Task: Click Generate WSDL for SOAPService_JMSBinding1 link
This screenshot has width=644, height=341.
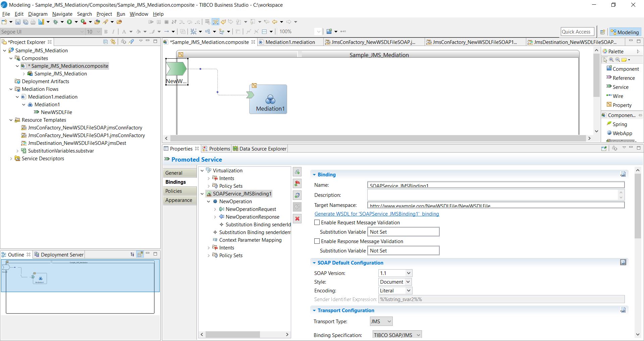Action: pos(376,214)
